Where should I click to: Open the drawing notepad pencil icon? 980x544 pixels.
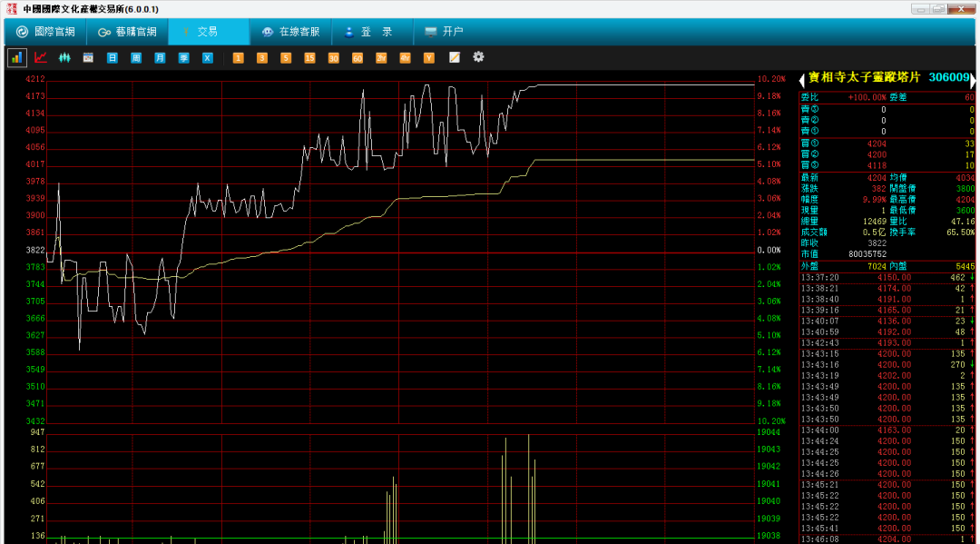click(x=455, y=57)
